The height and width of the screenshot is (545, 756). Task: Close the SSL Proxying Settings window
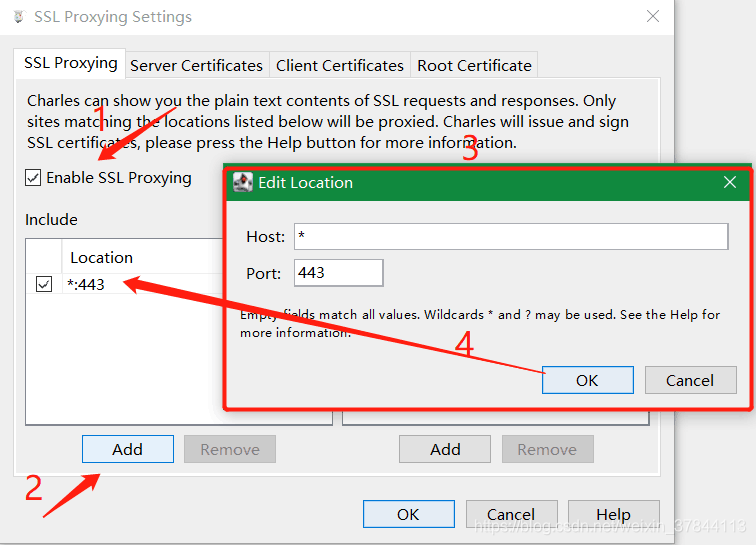point(653,16)
